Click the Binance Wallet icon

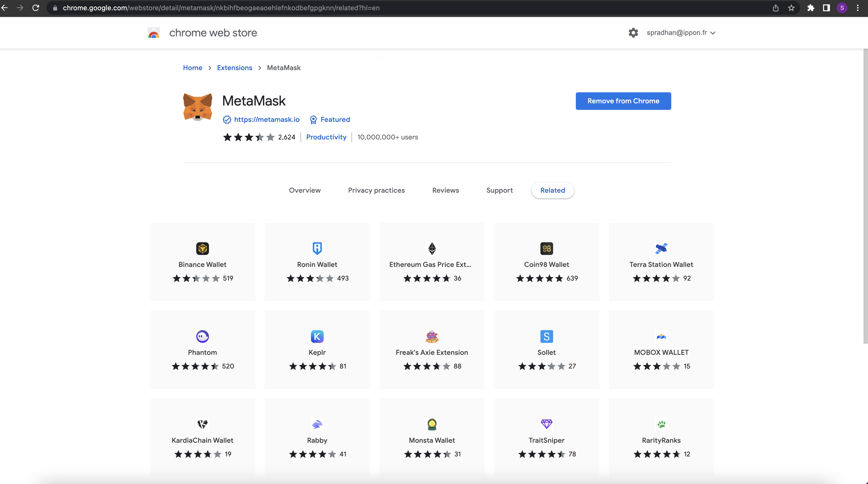click(x=202, y=248)
